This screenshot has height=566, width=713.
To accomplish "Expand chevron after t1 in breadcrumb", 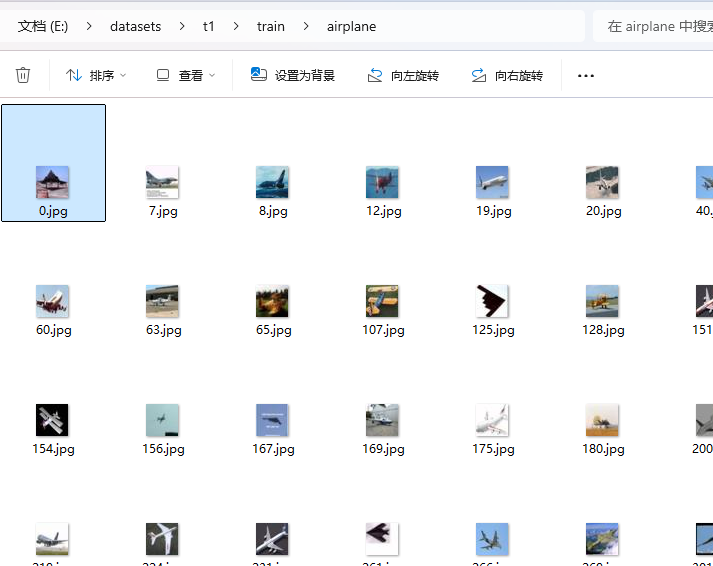I will [x=236, y=26].
